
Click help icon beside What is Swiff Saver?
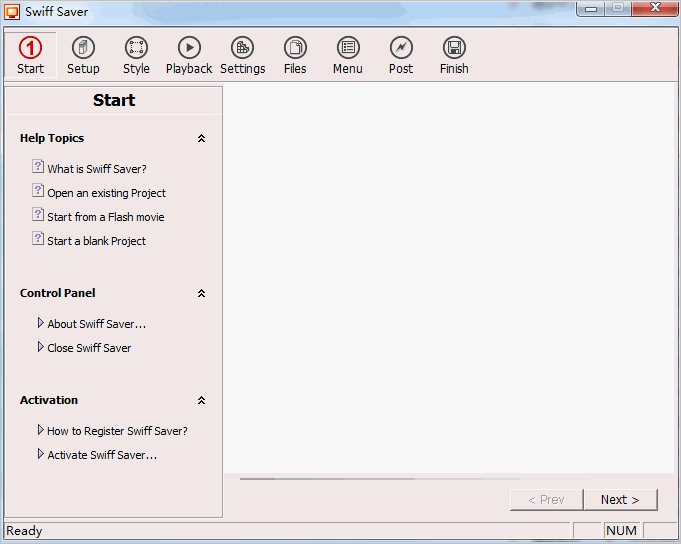click(38, 167)
